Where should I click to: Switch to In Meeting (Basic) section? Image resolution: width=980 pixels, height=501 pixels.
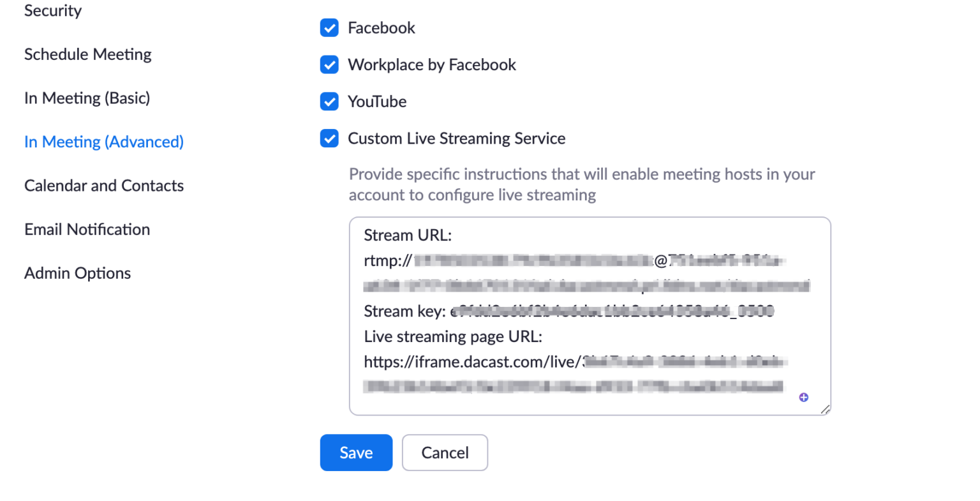click(87, 98)
